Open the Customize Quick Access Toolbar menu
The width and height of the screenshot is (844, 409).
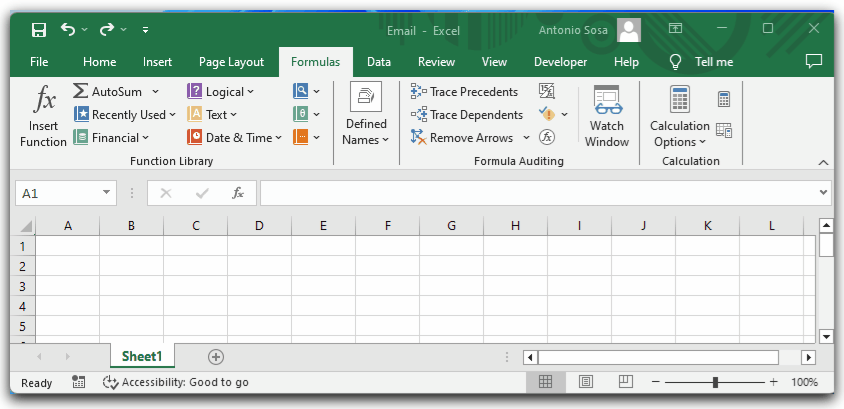145,30
